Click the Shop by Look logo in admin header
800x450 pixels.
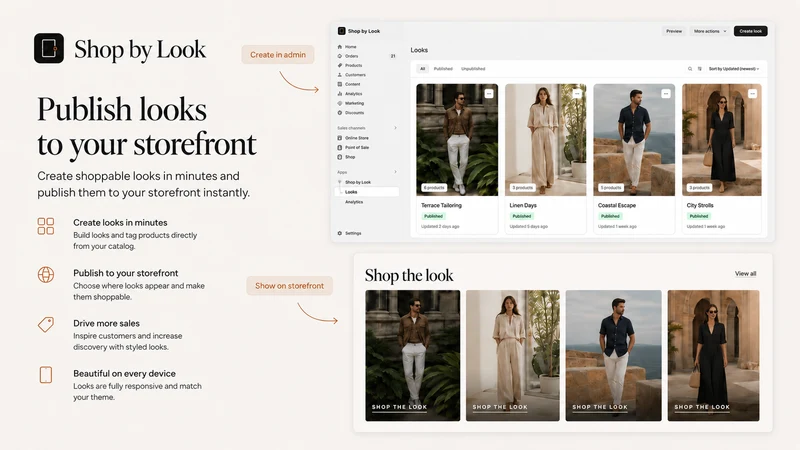coord(341,31)
